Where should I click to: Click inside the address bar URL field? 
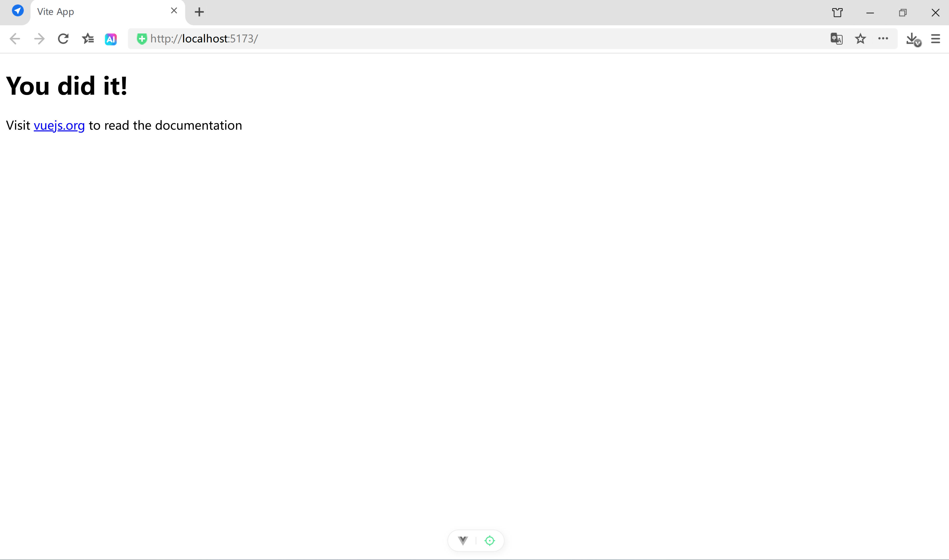coord(340,38)
